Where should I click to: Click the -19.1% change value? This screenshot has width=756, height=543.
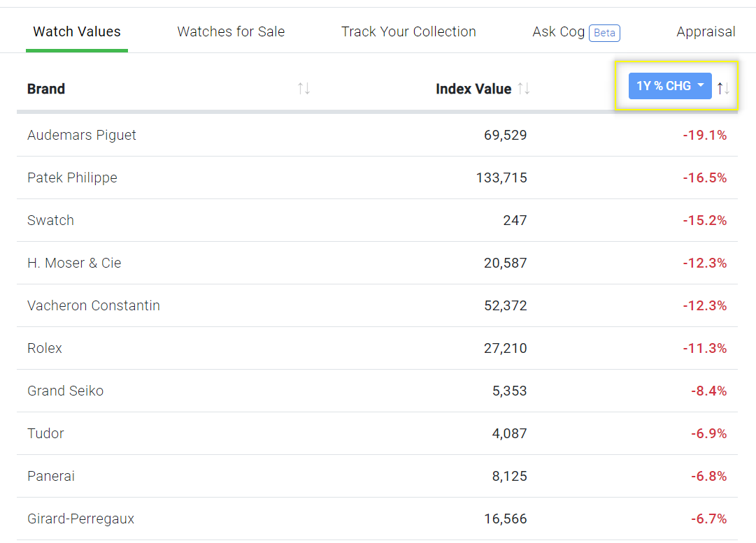(705, 135)
